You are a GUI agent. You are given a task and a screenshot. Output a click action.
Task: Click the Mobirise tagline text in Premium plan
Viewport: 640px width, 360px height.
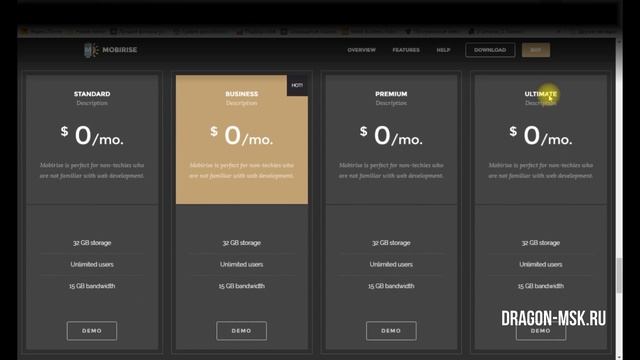pyautogui.click(x=391, y=171)
